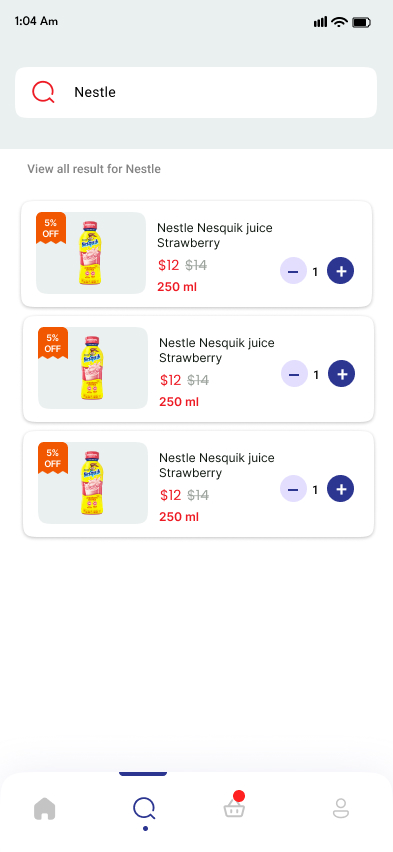Tap the battery icon in status bar
The height and width of the screenshot is (852, 393).
[361, 22]
